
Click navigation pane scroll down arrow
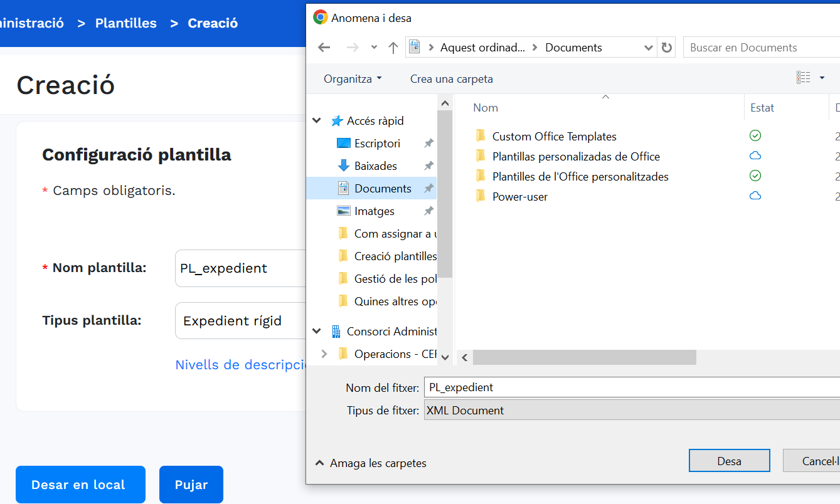[x=445, y=357]
